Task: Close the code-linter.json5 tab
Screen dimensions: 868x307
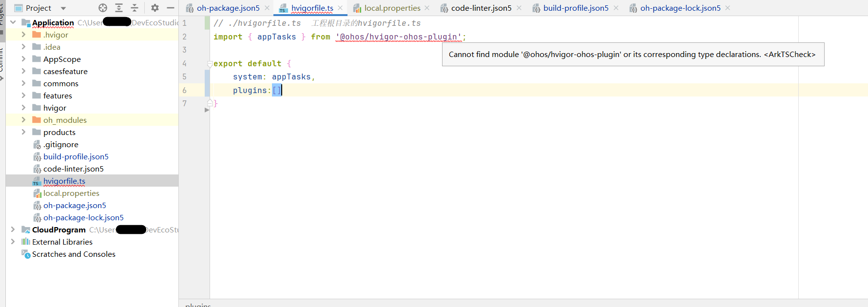Action: [x=519, y=8]
